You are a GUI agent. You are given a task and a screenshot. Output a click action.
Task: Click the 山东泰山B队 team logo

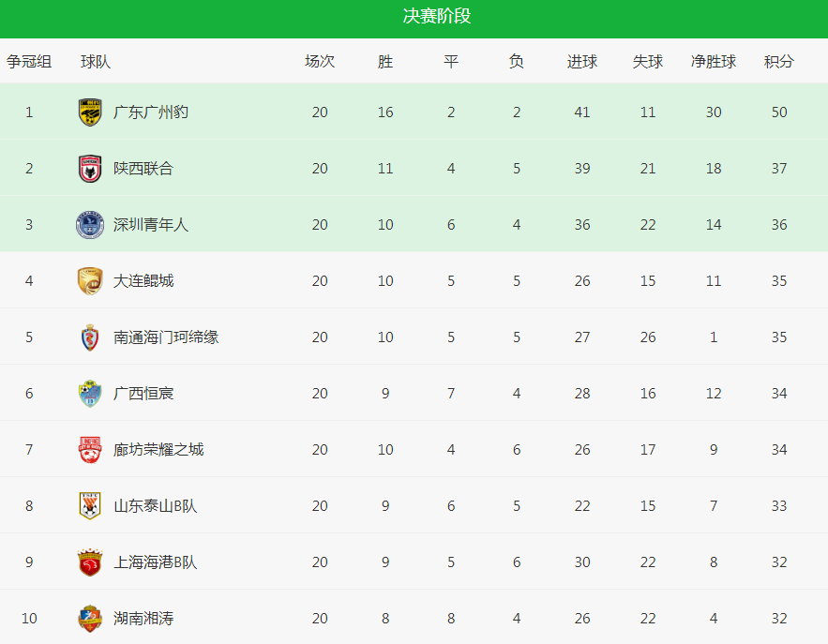click(90, 505)
